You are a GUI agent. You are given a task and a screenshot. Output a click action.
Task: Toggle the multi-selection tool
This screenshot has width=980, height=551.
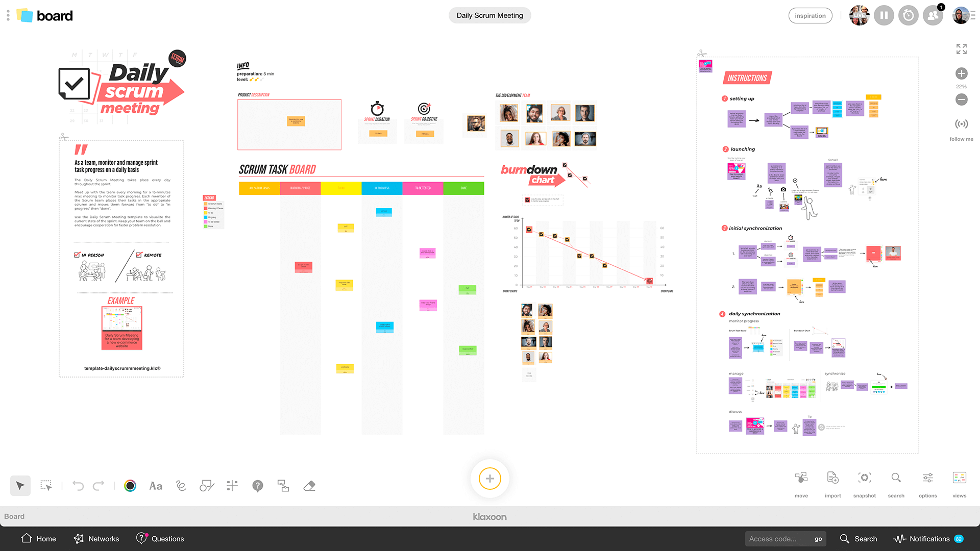pyautogui.click(x=45, y=486)
